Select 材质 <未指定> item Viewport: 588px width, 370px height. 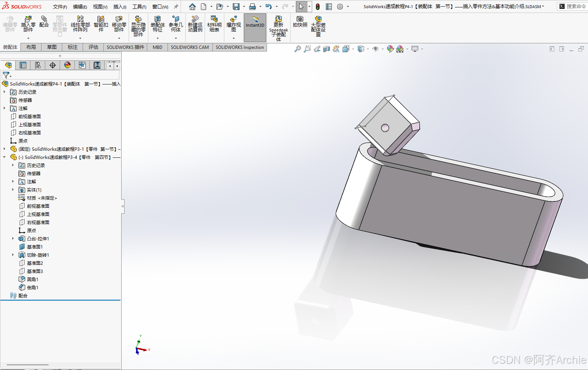(x=42, y=198)
